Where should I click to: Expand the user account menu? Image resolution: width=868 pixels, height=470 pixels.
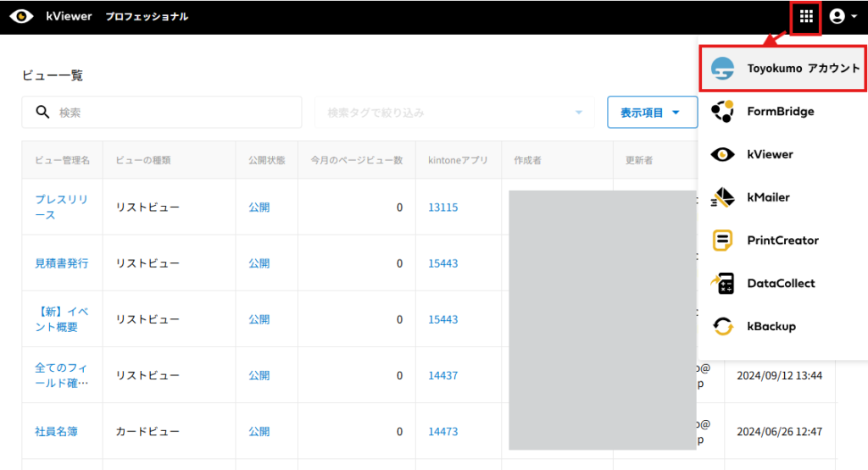tap(843, 17)
